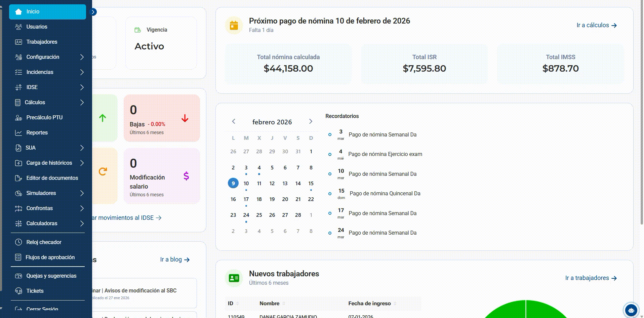
Task: Expand the SUA submenu arrow
Action: pos(82,148)
